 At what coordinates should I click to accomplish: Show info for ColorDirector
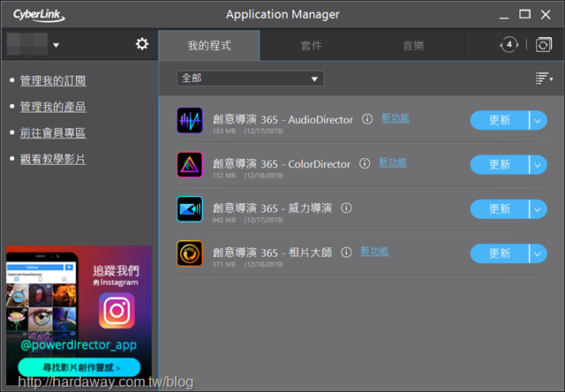[x=365, y=163]
